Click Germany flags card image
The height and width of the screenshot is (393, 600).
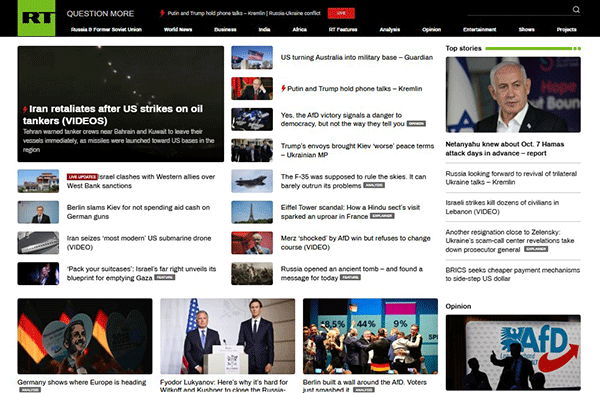[85, 336]
